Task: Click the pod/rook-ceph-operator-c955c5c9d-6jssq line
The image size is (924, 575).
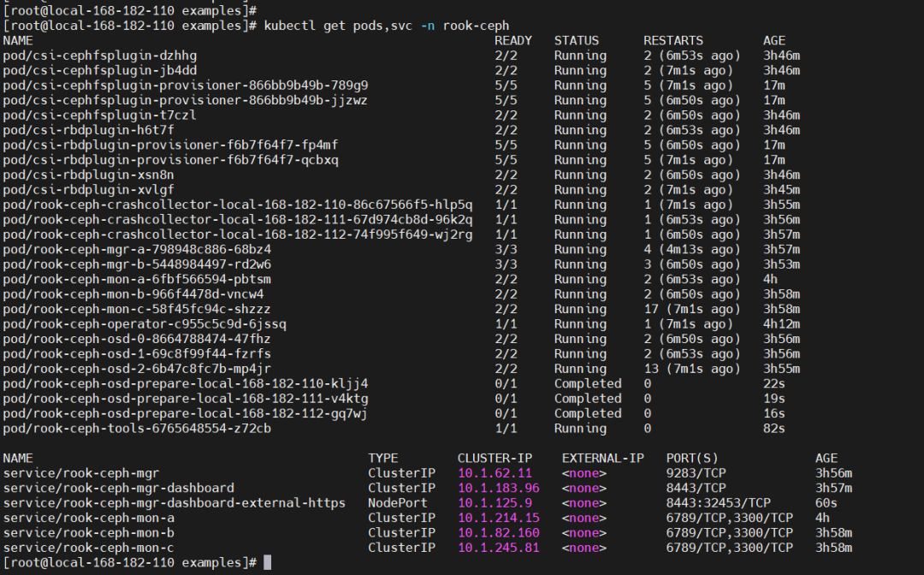Action: pos(400,324)
